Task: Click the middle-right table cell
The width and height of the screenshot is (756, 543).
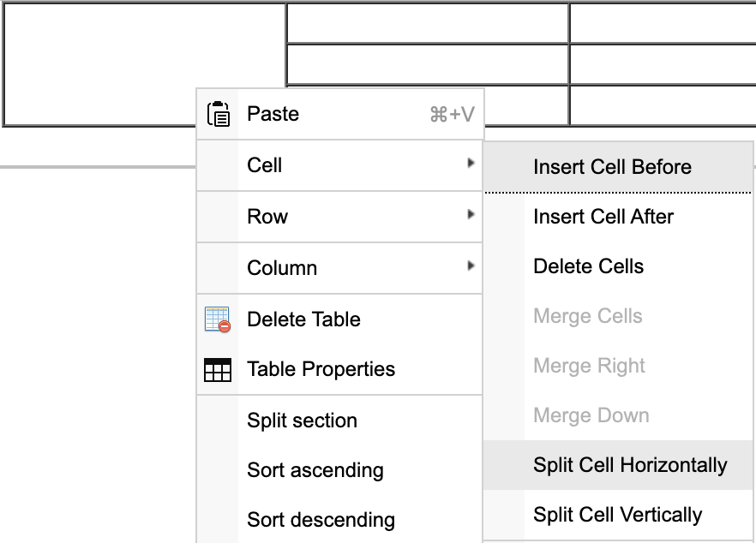Action: [664, 64]
